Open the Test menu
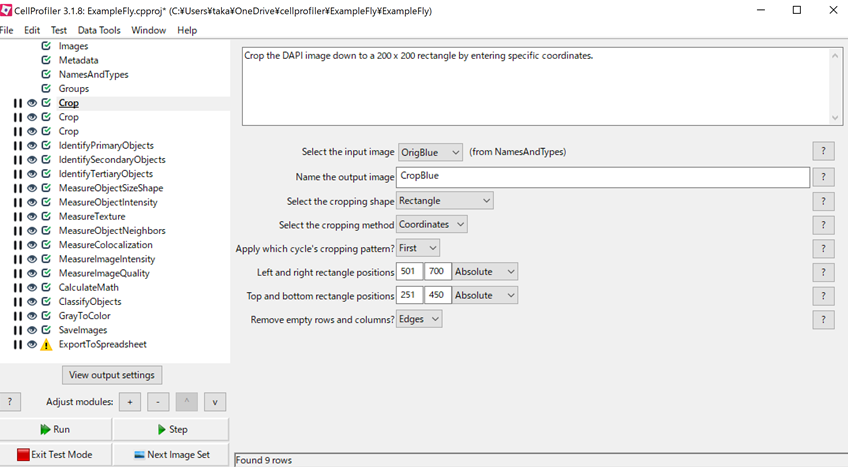Viewport: 848px width, 467px height. pos(59,30)
